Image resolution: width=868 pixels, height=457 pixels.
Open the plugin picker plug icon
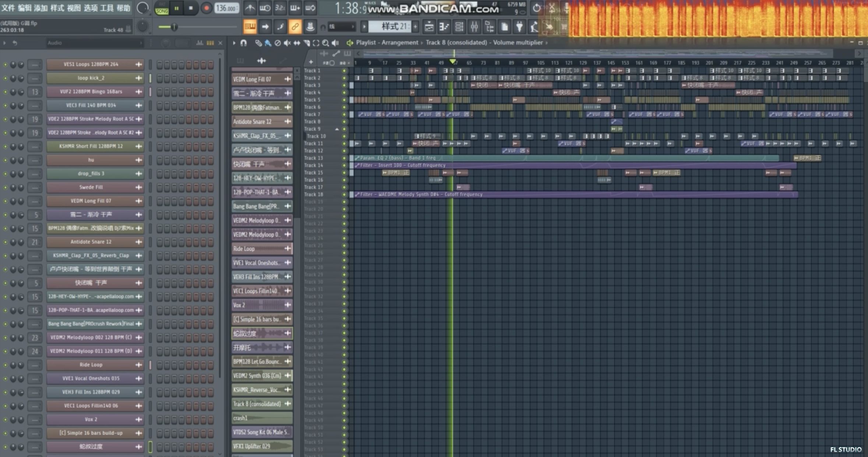(519, 26)
